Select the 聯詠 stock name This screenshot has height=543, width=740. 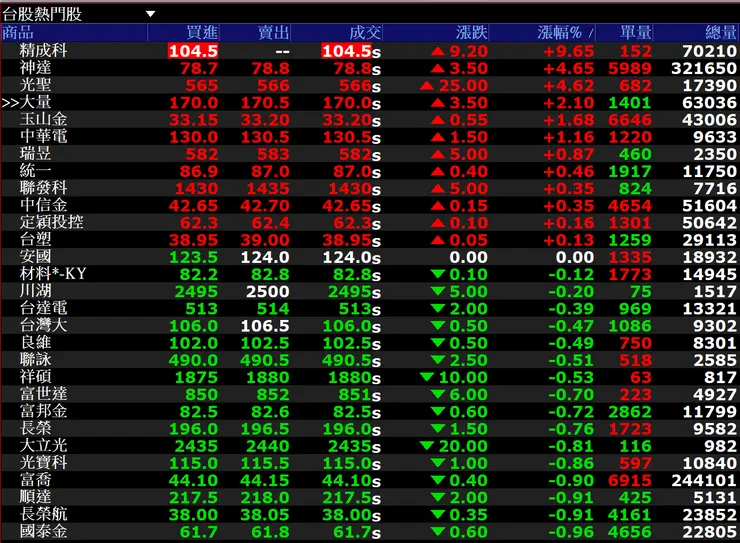tap(35, 359)
